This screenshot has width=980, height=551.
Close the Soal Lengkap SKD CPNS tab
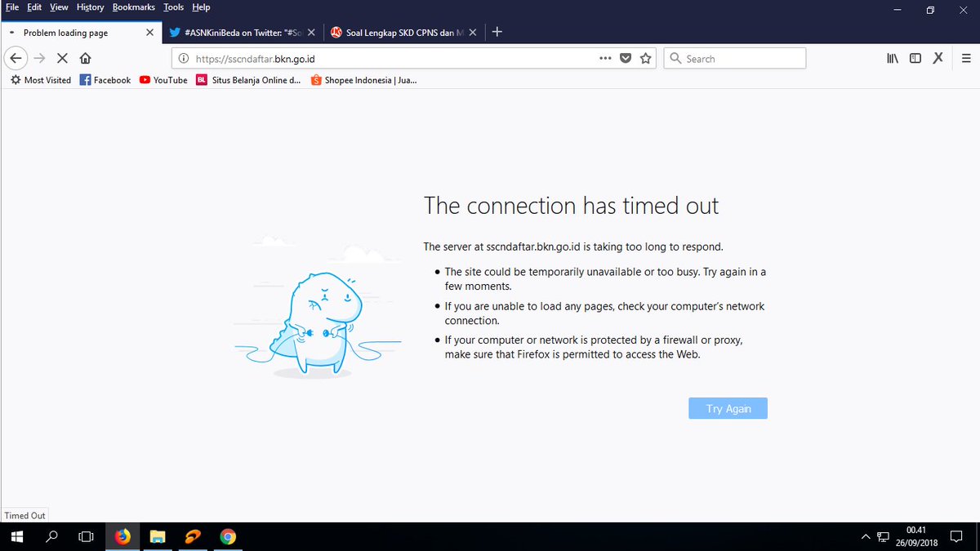tap(472, 33)
